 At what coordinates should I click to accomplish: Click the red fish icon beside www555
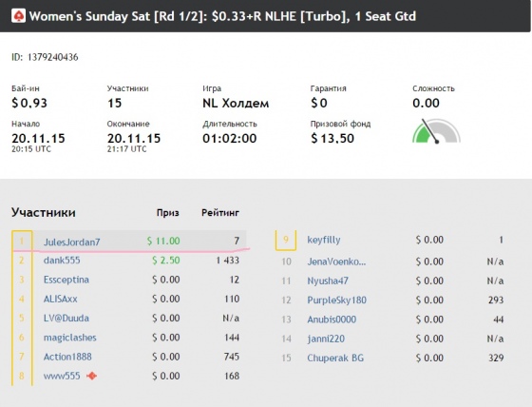click(91, 376)
